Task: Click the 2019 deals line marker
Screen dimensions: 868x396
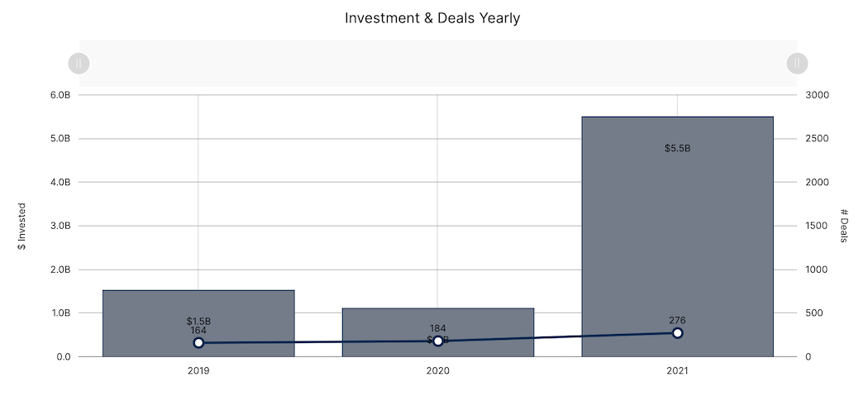Action: 198,342
